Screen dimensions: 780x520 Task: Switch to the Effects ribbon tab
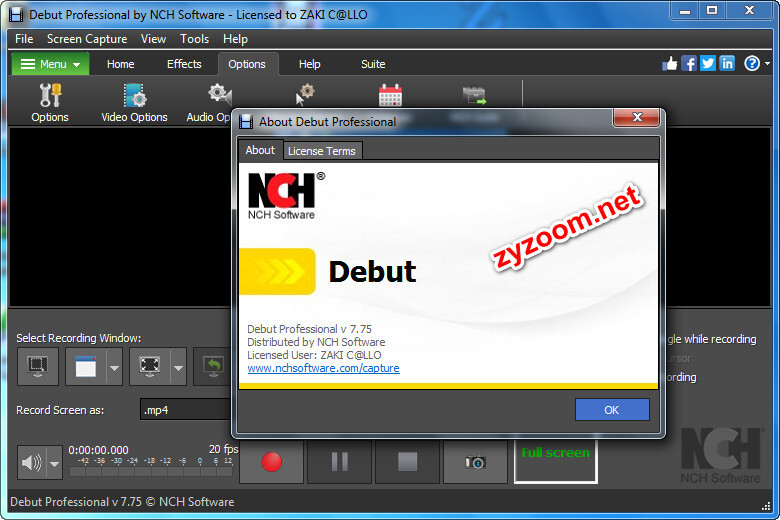point(184,64)
